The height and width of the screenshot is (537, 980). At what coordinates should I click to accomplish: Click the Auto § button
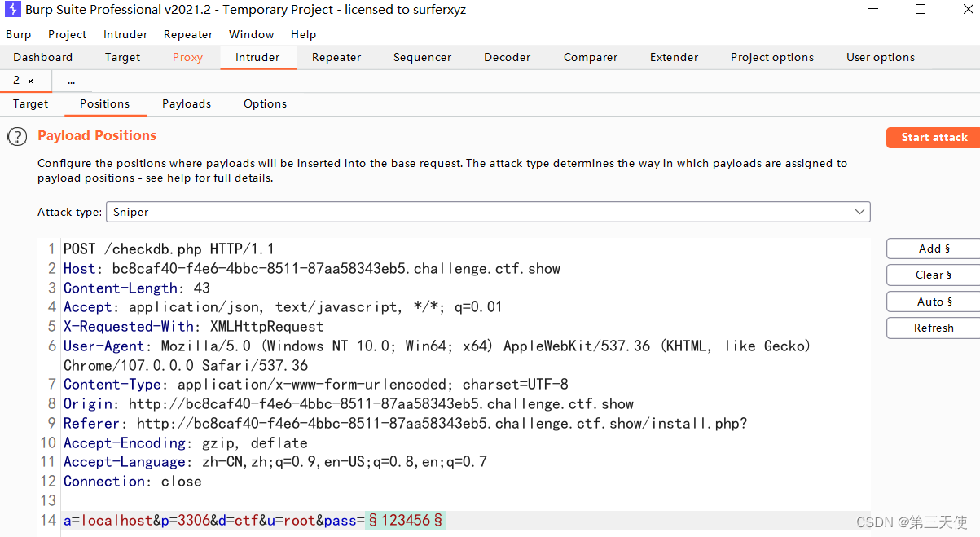(x=934, y=302)
